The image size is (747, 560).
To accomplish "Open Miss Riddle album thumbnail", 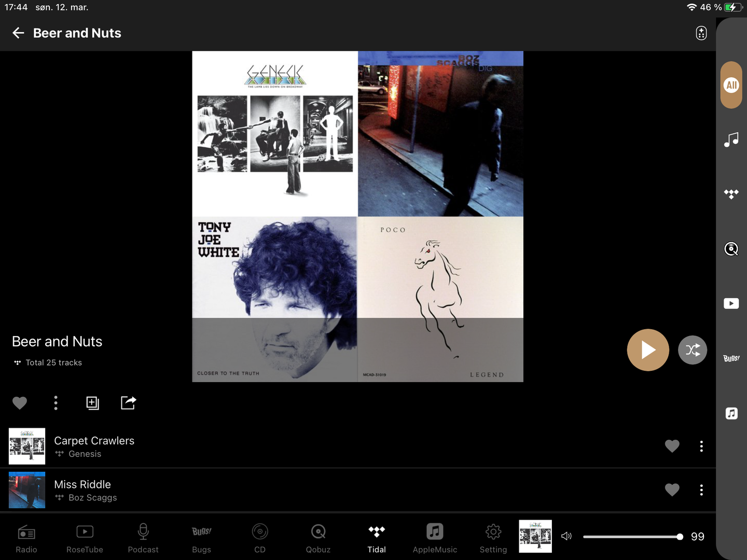I will pos(27,490).
